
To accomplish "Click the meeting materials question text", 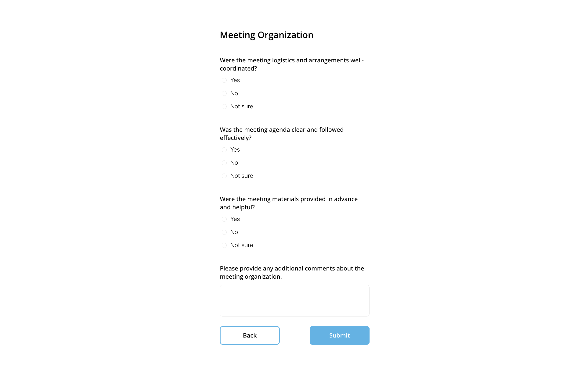I will tap(288, 203).
